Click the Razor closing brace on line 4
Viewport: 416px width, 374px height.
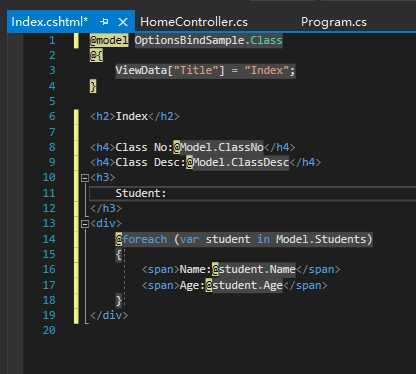tap(93, 86)
